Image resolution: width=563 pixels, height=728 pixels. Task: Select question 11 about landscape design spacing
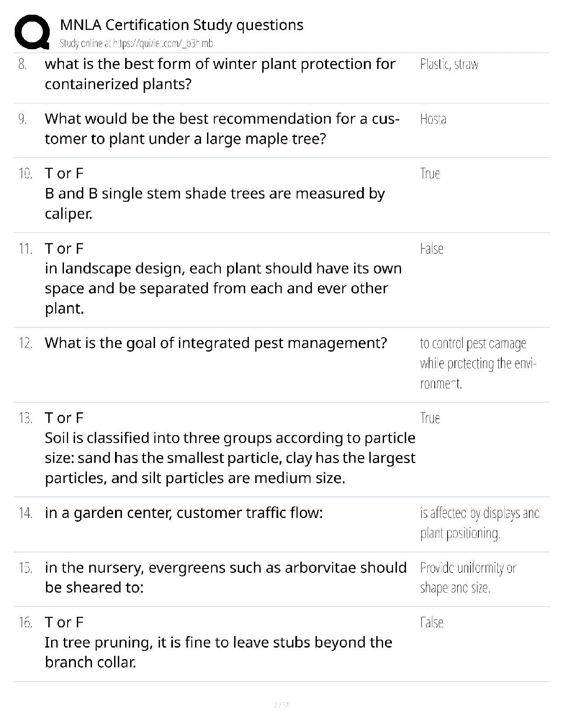(x=223, y=279)
